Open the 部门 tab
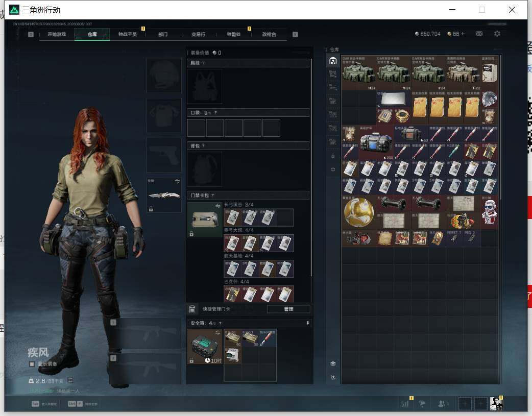The height and width of the screenshot is (416, 532). (x=163, y=34)
